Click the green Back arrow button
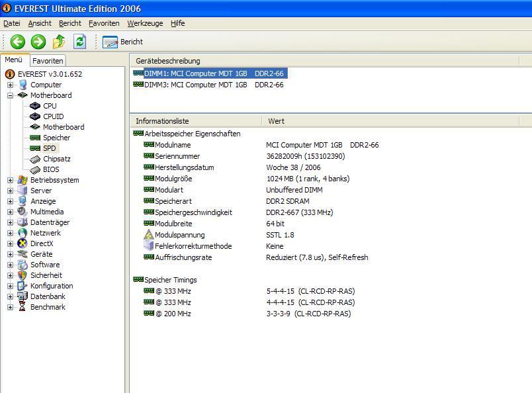 (x=18, y=42)
